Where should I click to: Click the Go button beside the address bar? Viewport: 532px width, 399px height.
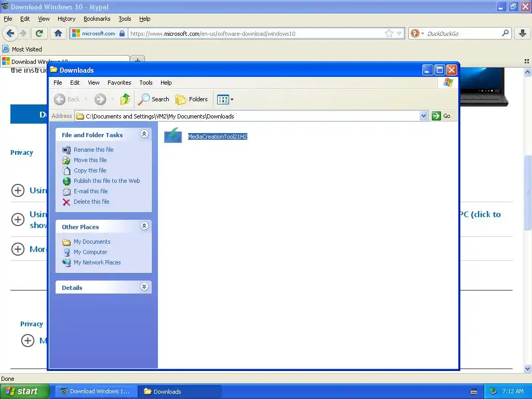[x=441, y=116]
